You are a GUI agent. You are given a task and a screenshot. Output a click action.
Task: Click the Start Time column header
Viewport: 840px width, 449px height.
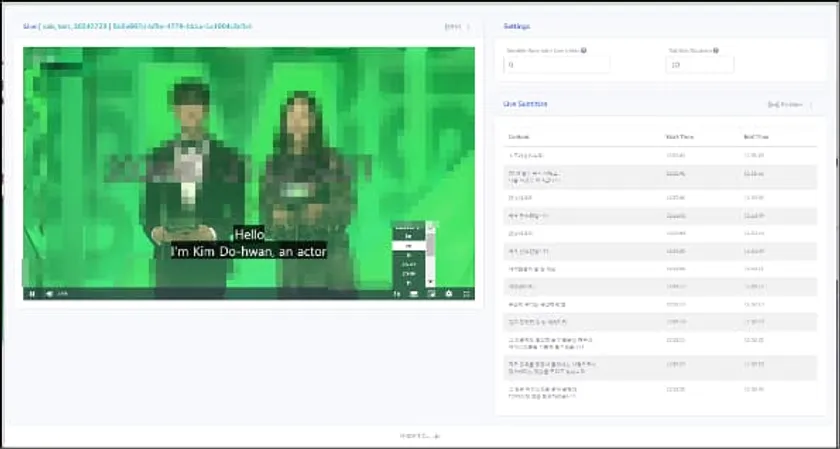[x=679, y=137]
